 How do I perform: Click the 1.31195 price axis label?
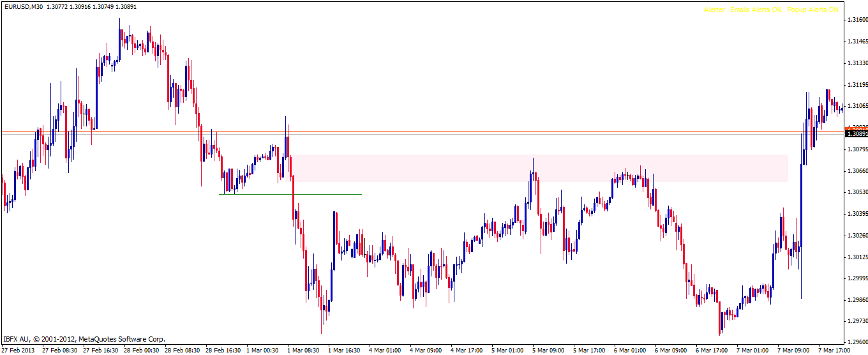point(857,84)
